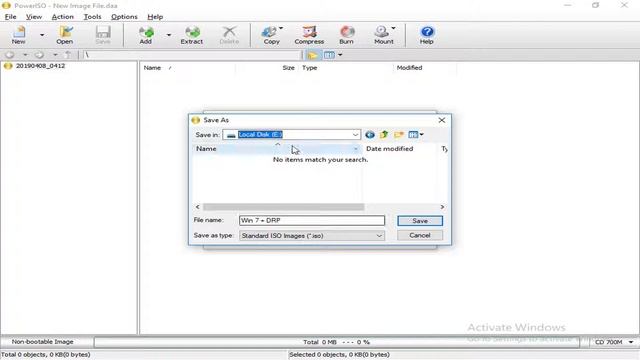This screenshot has height=360, width=640.
Task: Click the greyed Save toolbar icon
Action: (103, 35)
